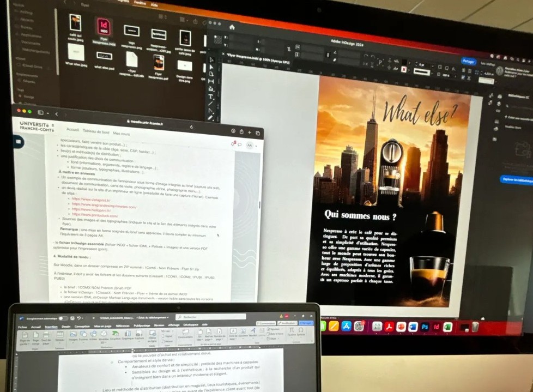Open the Flyer Nespresso.indd file in Finder
The height and width of the screenshot is (392, 533).
pos(103,28)
